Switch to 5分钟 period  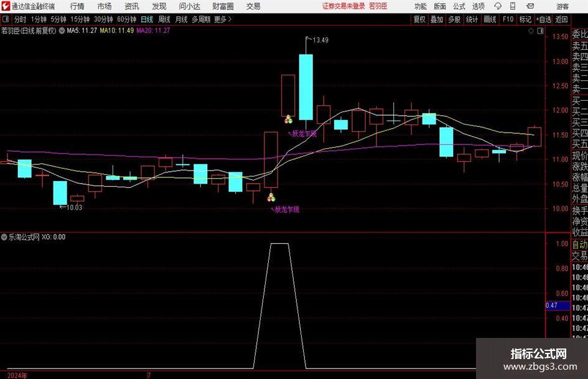pos(58,19)
